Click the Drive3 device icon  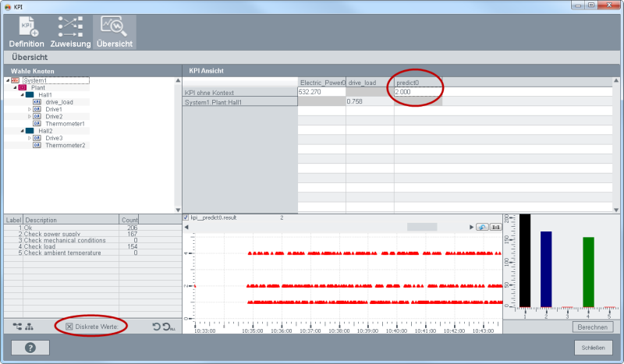(x=37, y=138)
